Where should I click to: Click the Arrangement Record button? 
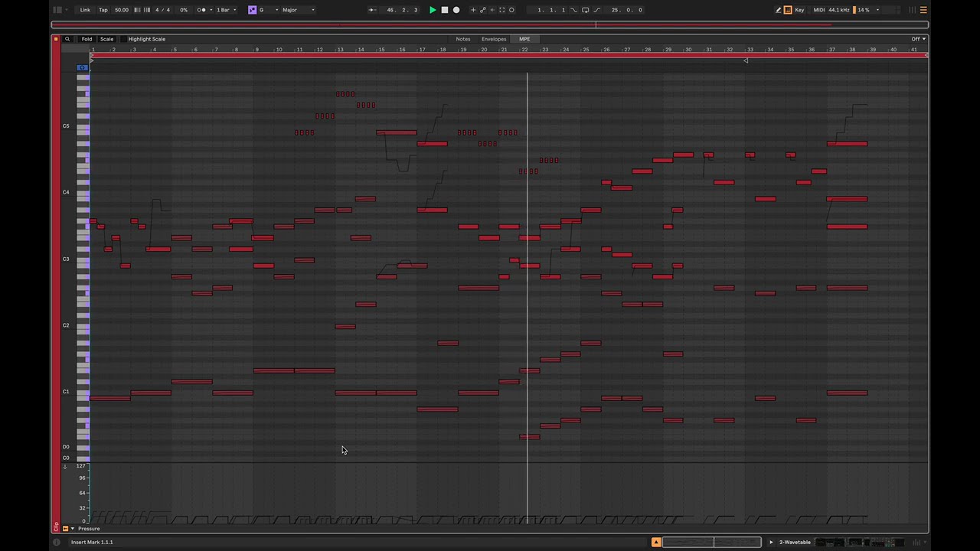pyautogui.click(x=456, y=10)
